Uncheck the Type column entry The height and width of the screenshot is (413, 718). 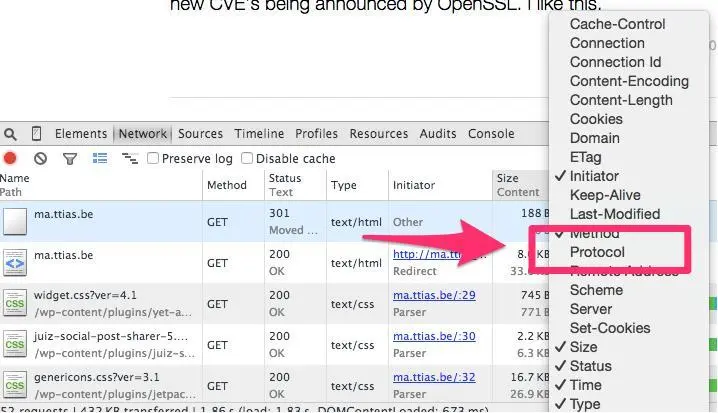coord(585,404)
